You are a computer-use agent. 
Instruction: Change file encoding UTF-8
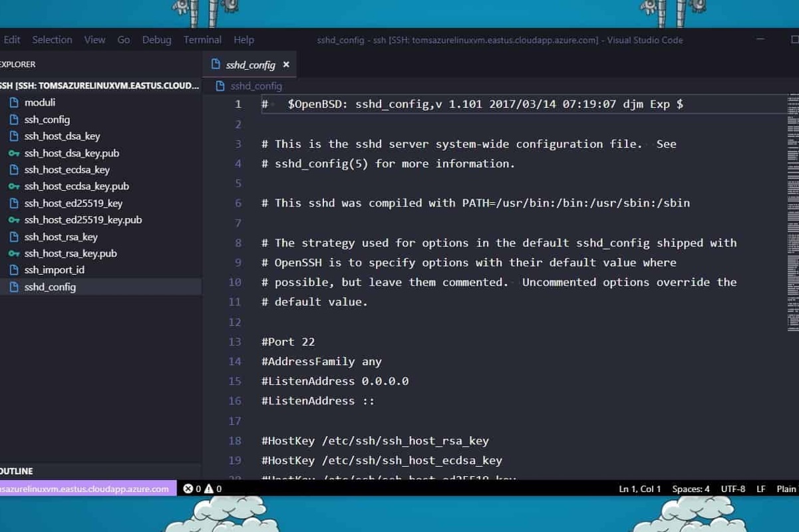click(x=733, y=489)
